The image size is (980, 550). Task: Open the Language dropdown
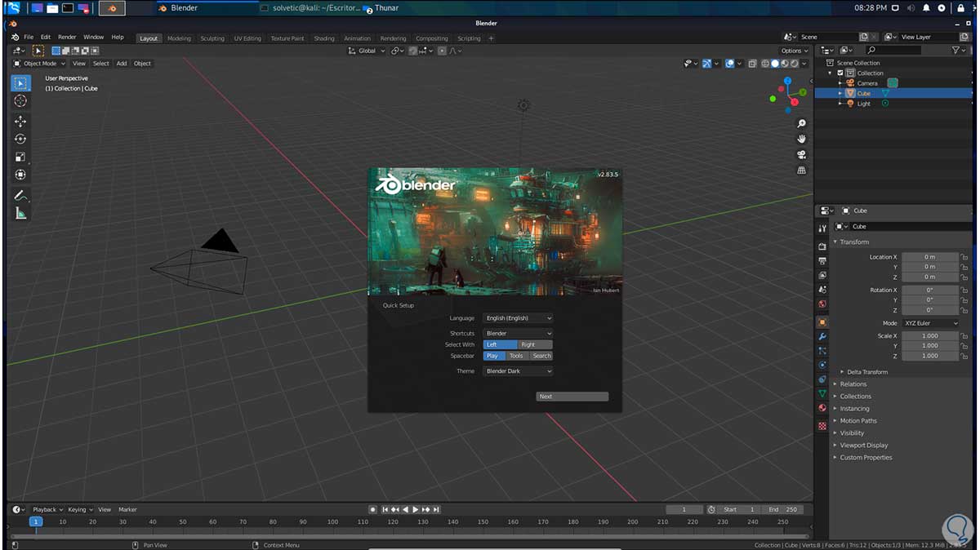pyautogui.click(x=518, y=318)
